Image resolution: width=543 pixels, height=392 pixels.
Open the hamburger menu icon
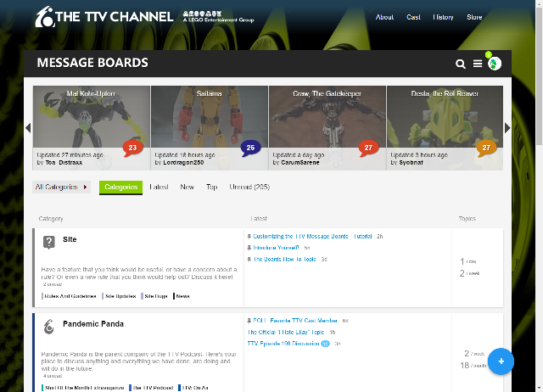(x=478, y=64)
